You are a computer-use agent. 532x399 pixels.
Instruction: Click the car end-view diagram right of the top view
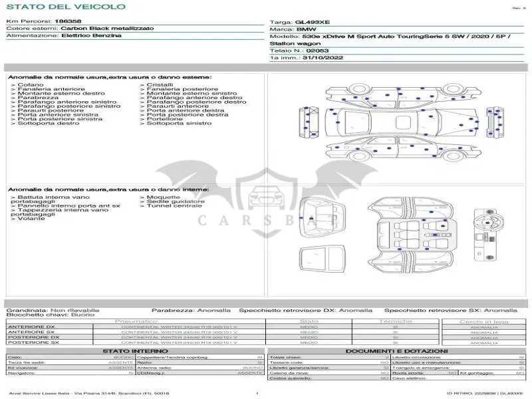[x=495, y=122]
